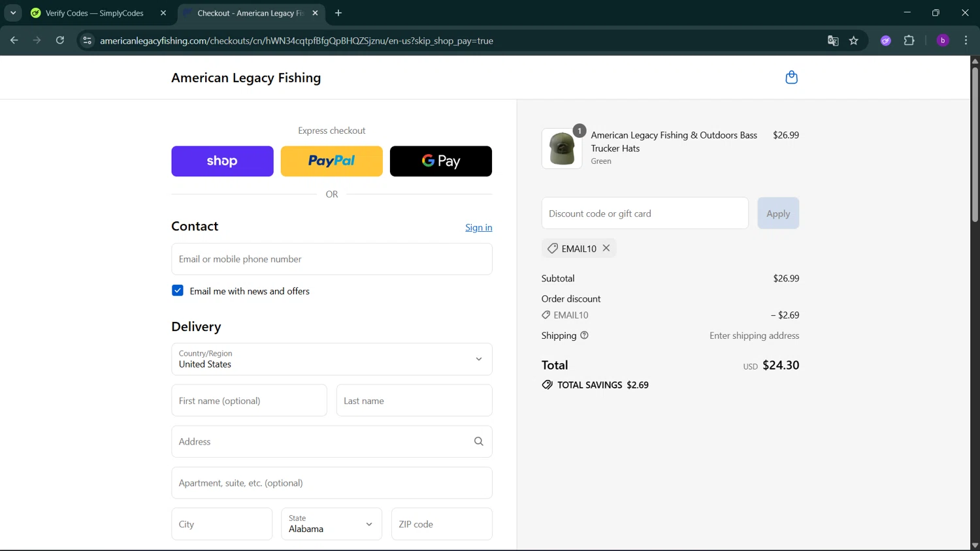Click the browser address bar URL
The image size is (980, 551).
point(297,40)
